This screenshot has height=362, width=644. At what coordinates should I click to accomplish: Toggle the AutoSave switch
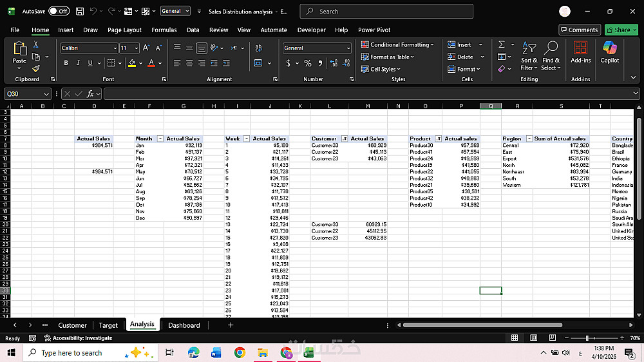tap(59, 11)
